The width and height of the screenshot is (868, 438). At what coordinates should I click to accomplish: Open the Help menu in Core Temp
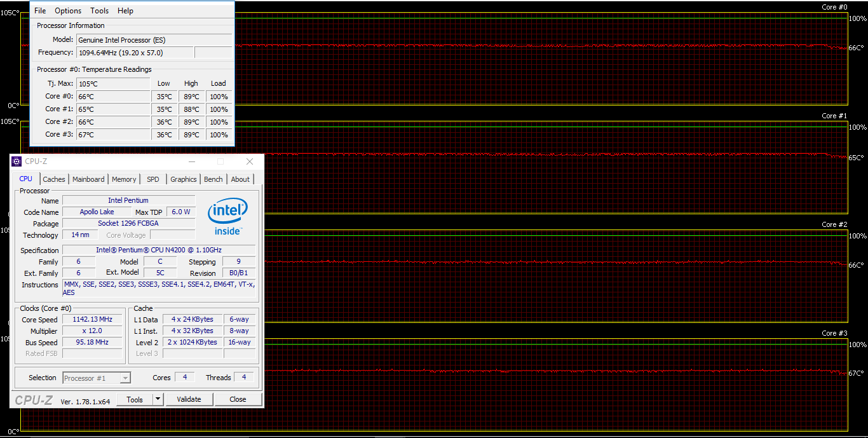point(126,11)
